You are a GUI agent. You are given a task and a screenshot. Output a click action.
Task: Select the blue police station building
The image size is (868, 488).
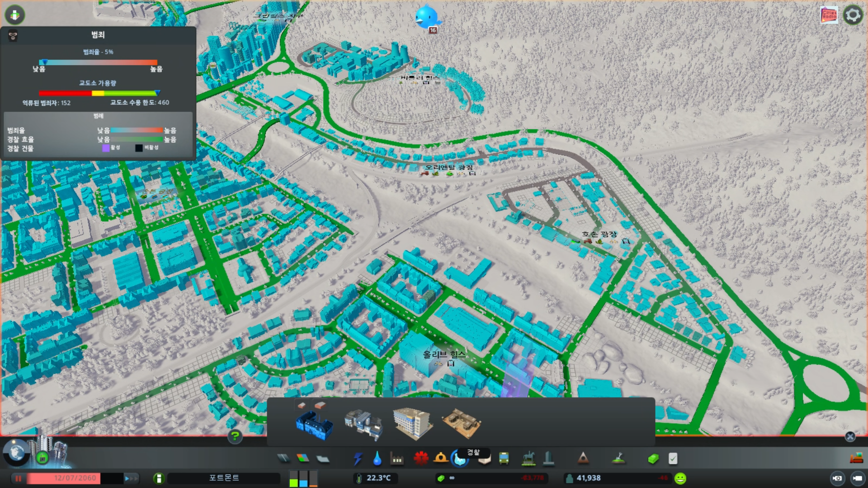(315, 425)
